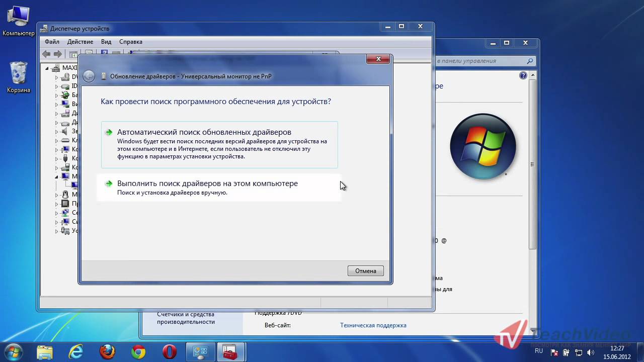Choose Выполнить поиск драйверов на этом компьютере
Image resolution: width=644 pixels, height=362 pixels.
(219, 188)
